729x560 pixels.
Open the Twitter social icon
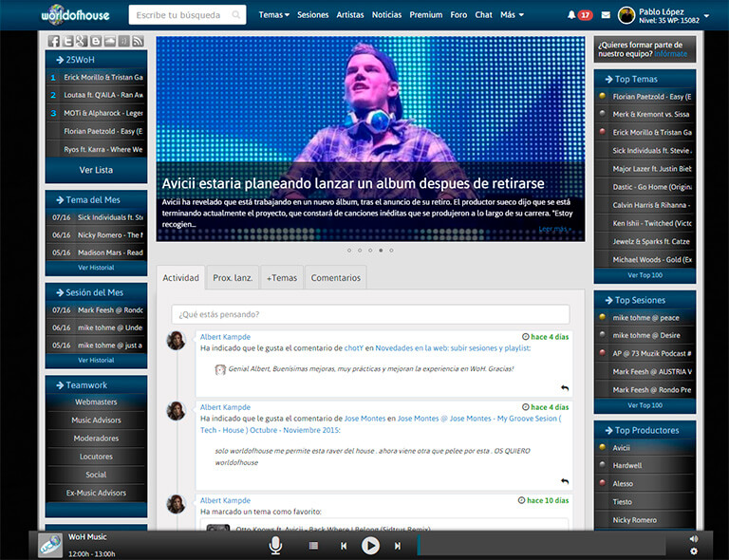[68, 41]
